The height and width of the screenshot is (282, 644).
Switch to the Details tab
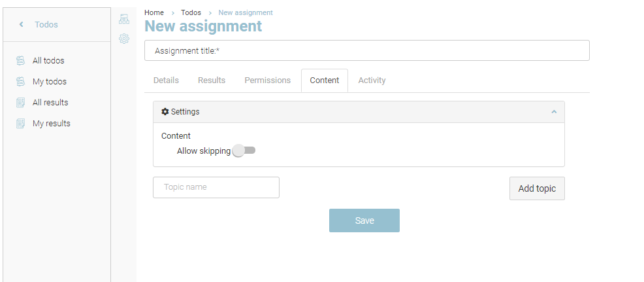coord(166,80)
